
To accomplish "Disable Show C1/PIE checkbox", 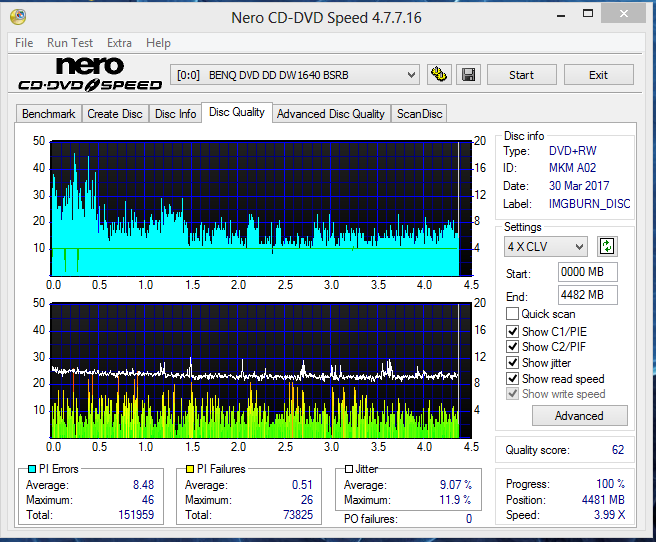I will click(512, 332).
